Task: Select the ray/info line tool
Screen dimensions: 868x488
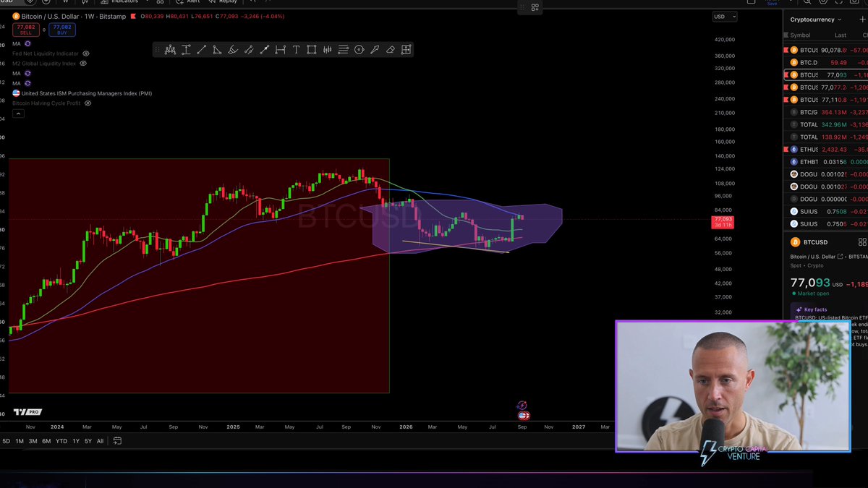Action: point(265,49)
